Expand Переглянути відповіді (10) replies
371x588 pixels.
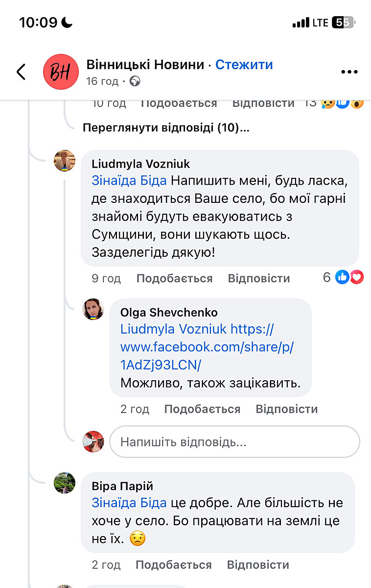tap(166, 128)
